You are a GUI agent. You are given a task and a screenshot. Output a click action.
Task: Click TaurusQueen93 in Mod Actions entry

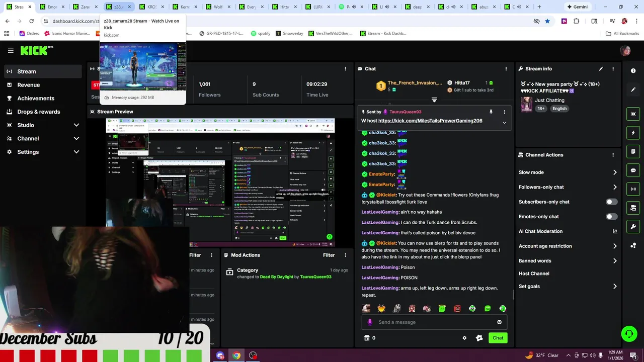[315, 277]
